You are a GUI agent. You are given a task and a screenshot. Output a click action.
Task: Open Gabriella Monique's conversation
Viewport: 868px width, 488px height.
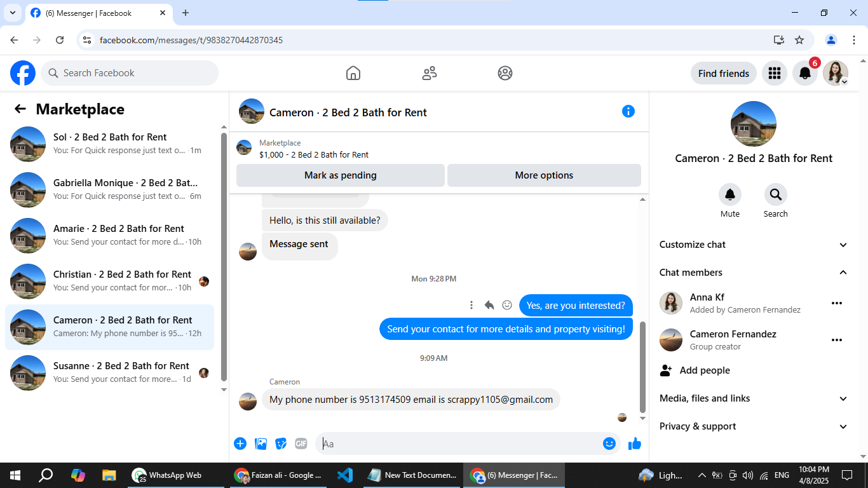(109, 190)
